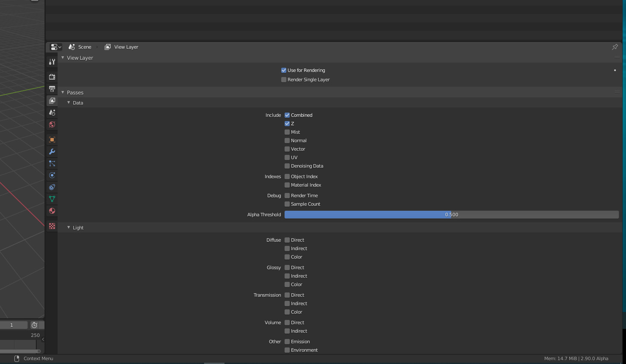
Task: Open the Scene properties tab in sidebar
Action: (52, 113)
